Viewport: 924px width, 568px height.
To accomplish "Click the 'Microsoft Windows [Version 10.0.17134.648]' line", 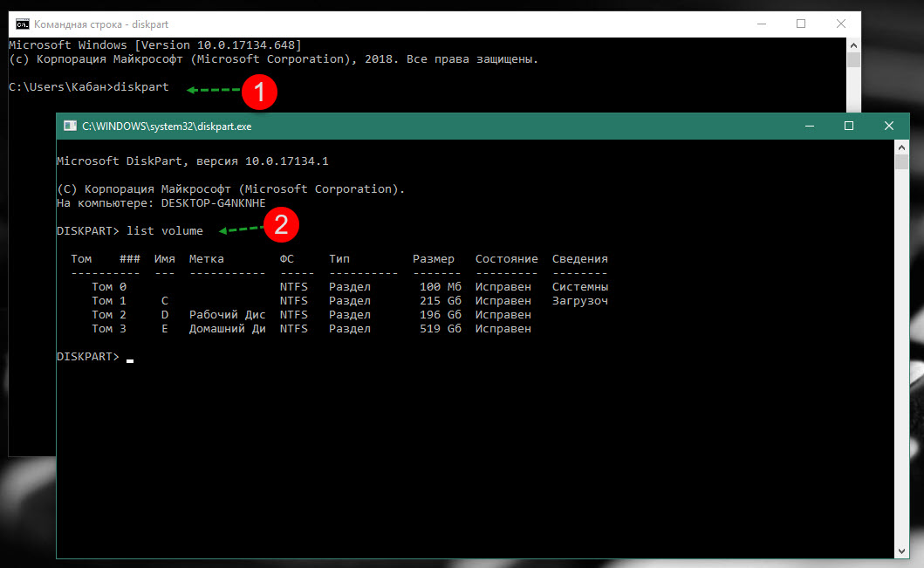I will click(155, 45).
